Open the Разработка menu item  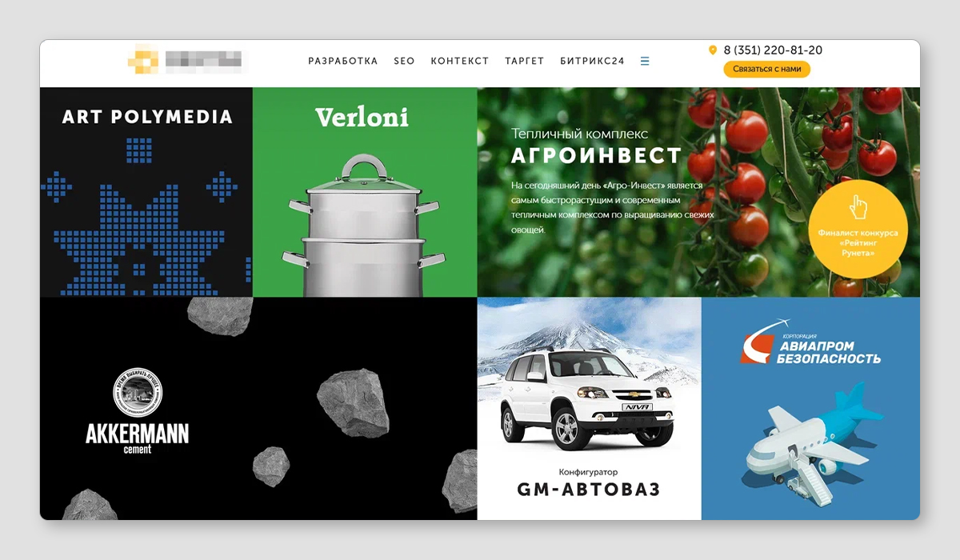pyautogui.click(x=343, y=61)
